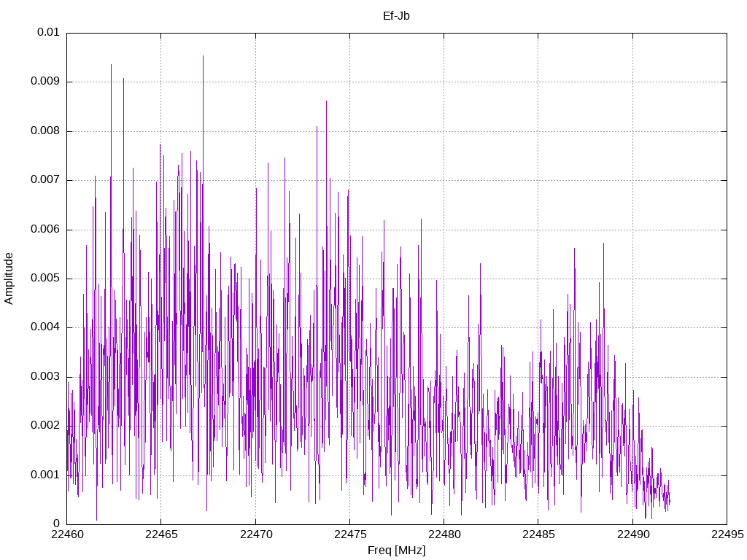
Task: Click the 'Freq [MHz]' x-axis label
Action: point(396,551)
